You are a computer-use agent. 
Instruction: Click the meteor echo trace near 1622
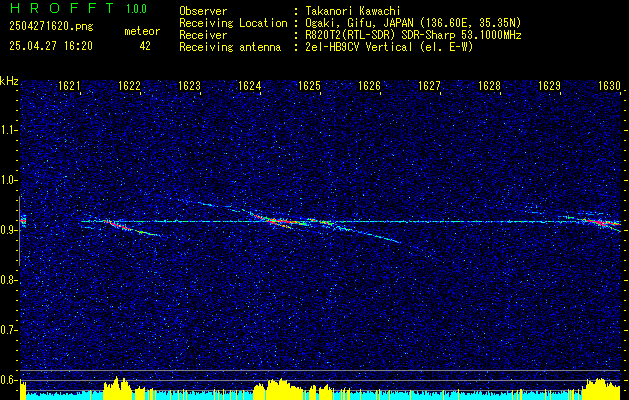coord(130,228)
